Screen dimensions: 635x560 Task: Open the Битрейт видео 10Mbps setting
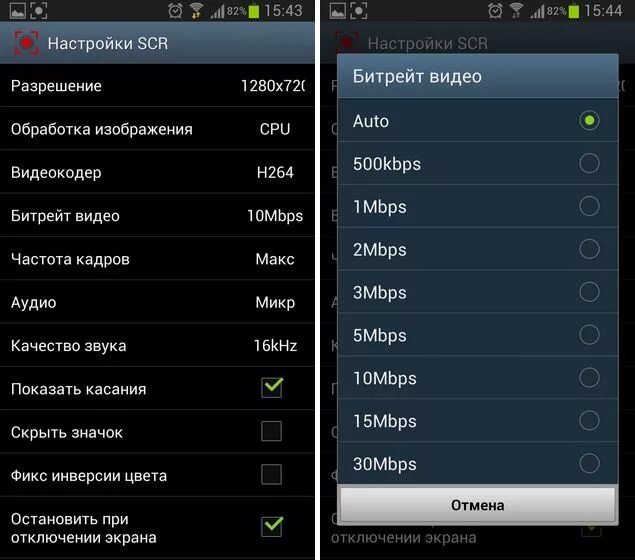click(x=157, y=215)
